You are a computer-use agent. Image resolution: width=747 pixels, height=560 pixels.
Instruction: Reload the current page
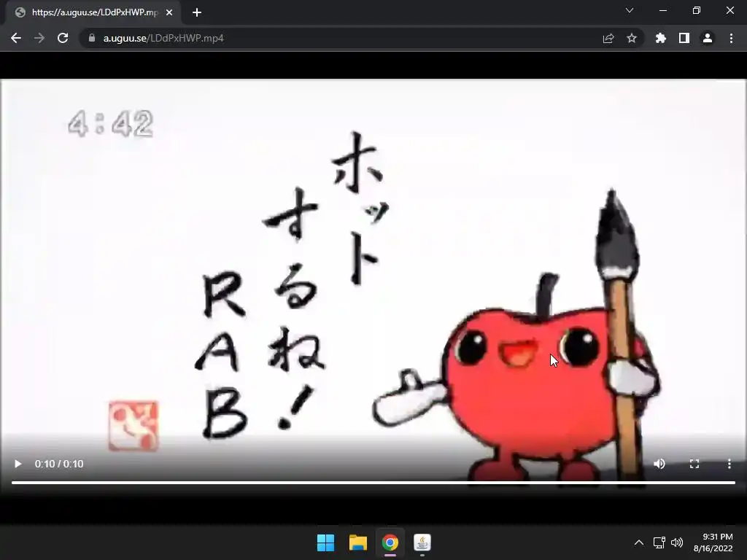pyautogui.click(x=63, y=38)
